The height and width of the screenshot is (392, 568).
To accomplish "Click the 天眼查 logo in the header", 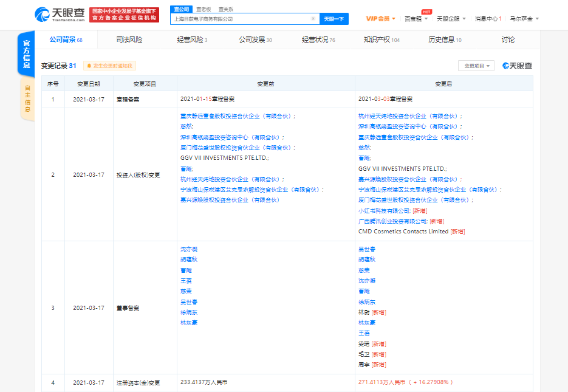I will pyautogui.click(x=60, y=15).
